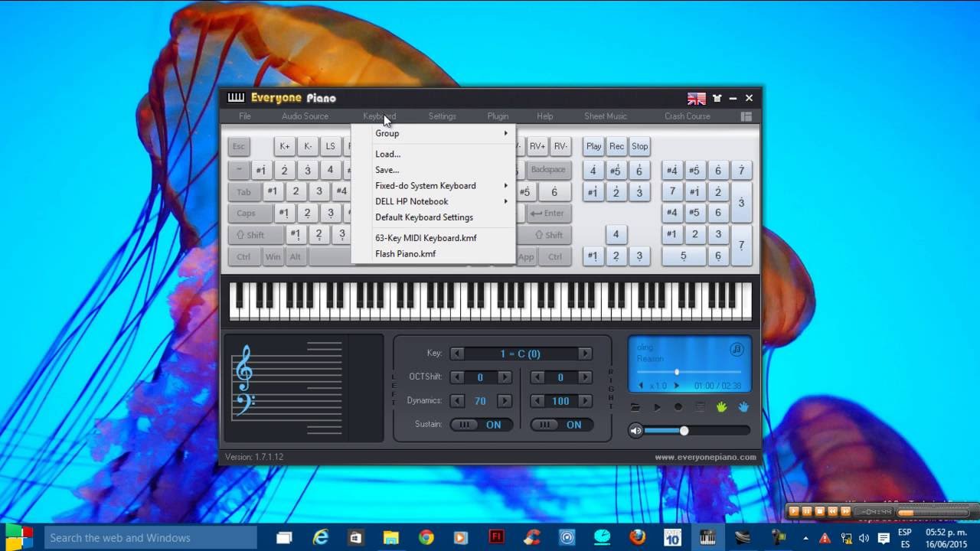Shift Key selector to next with right arrow
The image size is (980, 551).
coord(585,354)
